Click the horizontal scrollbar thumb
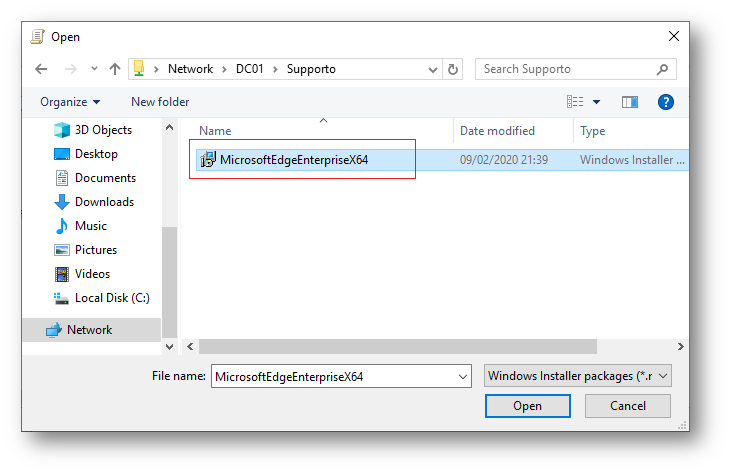 (x=398, y=347)
